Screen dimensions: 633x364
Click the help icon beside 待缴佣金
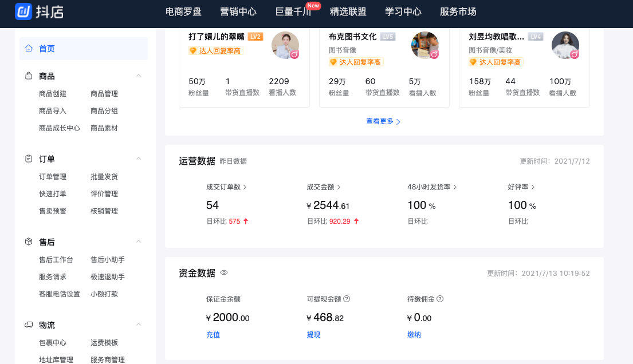coord(440,299)
